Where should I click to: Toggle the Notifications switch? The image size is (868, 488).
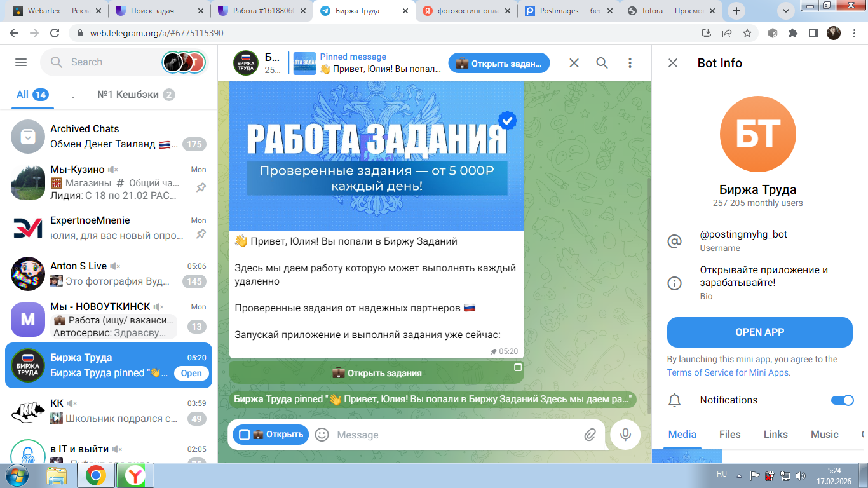(x=843, y=400)
